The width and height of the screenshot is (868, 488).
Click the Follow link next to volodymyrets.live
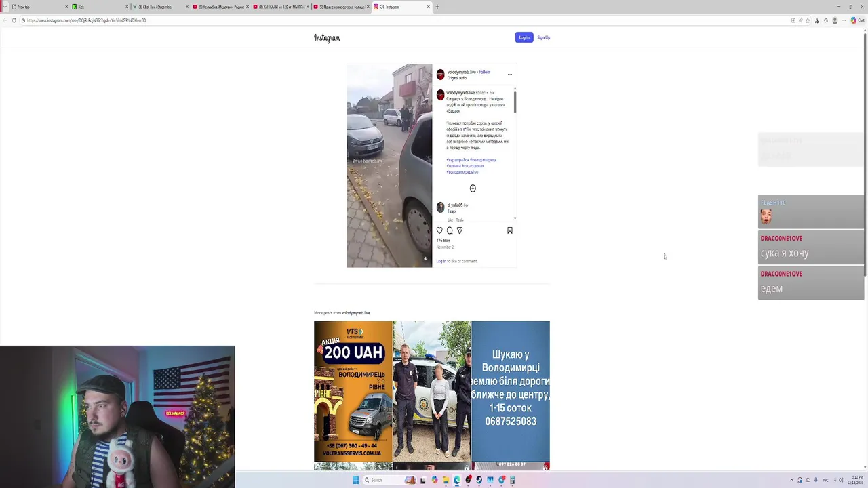point(484,72)
